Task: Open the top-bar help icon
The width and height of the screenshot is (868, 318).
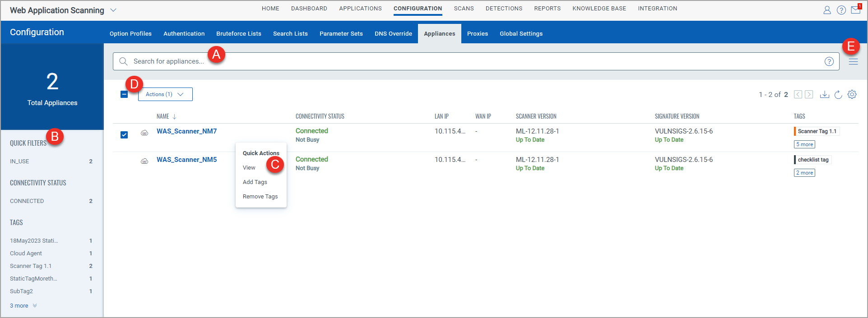Action: [841, 10]
